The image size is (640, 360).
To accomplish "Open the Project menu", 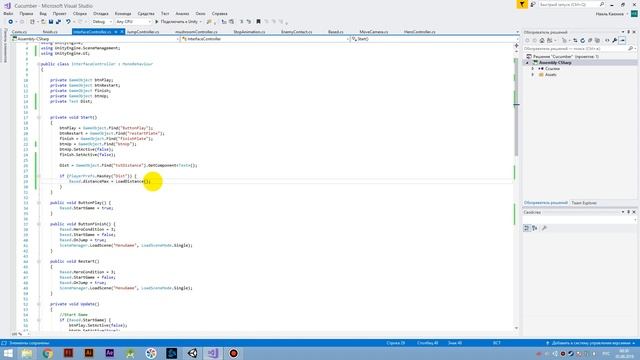I will [x=59, y=13].
